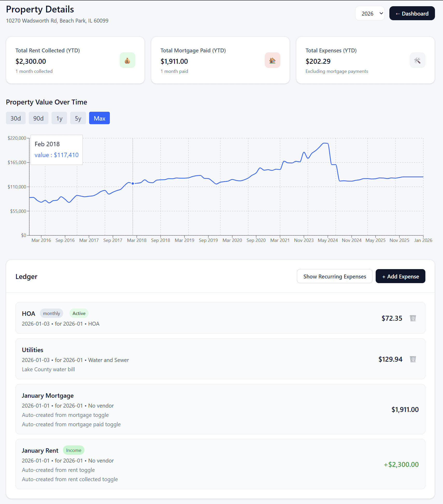The width and height of the screenshot is (443, 504).
Task: Click the Active badge on HOA entry
Action: point(79,313)
